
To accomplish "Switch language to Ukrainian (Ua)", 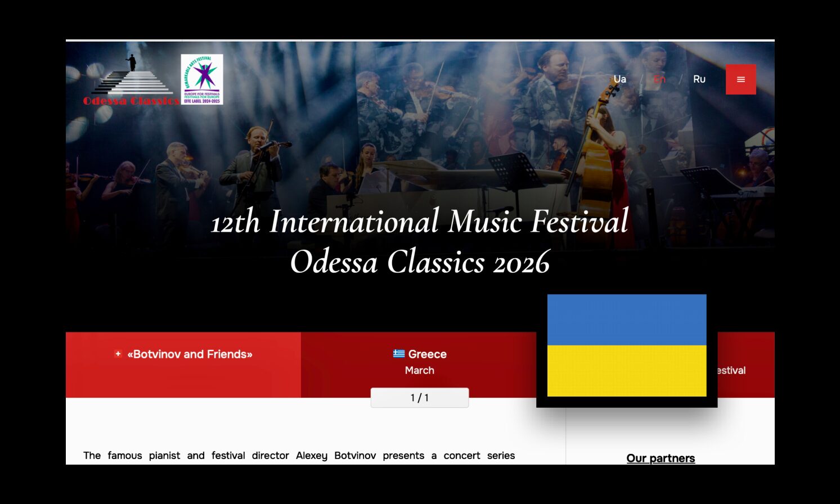I will [619, 79].
